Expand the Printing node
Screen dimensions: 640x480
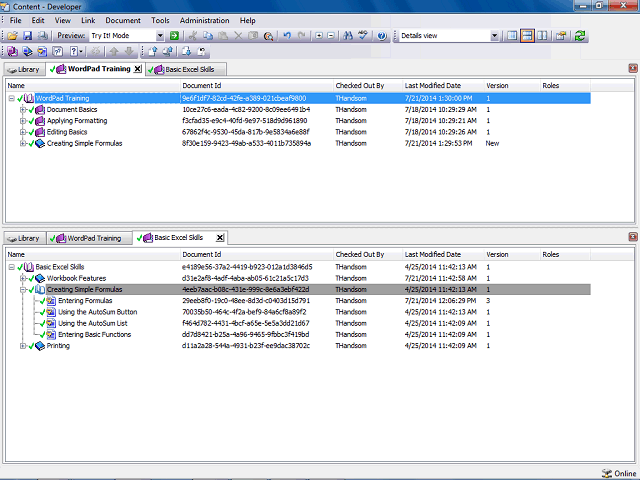click(23, 346)
